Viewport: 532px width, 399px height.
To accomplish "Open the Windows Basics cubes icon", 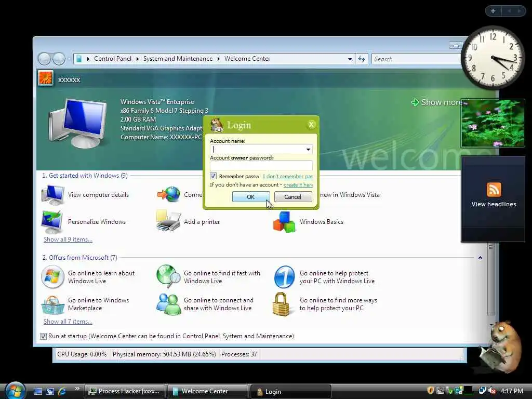I will [284, 222].
